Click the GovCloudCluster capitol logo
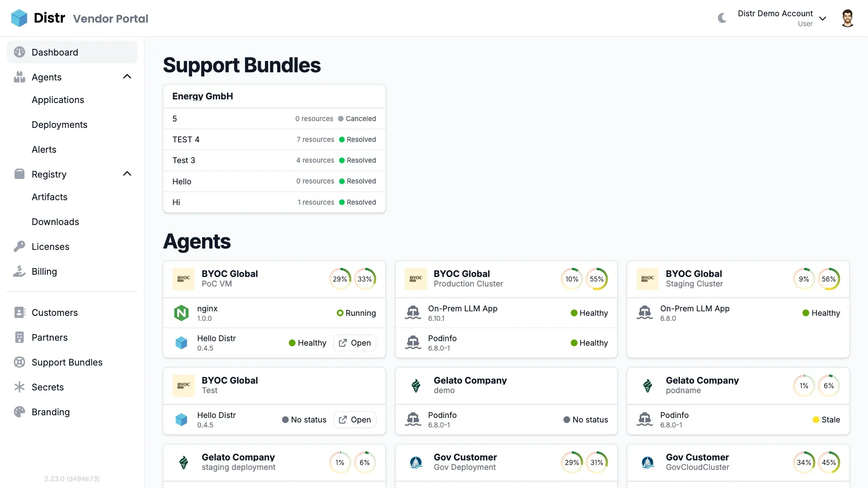The width and height of the screenshot is (868, 488). point(648,462)
